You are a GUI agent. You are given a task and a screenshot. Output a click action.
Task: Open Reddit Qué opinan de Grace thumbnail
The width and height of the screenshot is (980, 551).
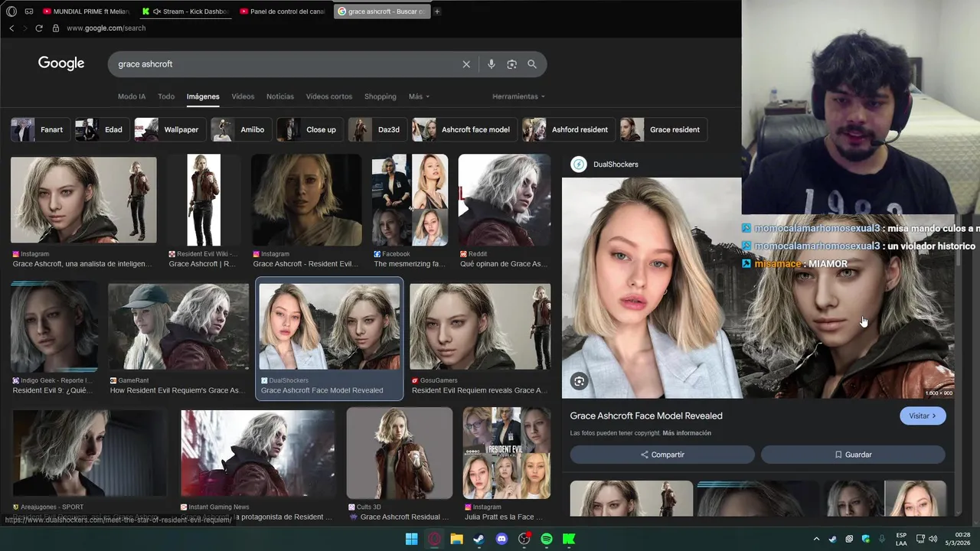pyautogui.click(x=504, y=201)
